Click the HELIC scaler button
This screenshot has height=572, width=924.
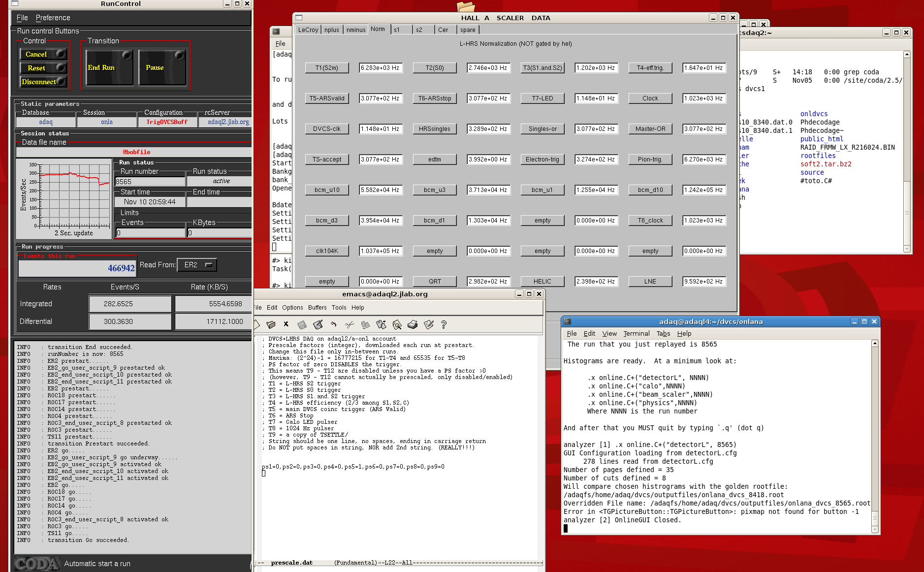coord(542,282)
